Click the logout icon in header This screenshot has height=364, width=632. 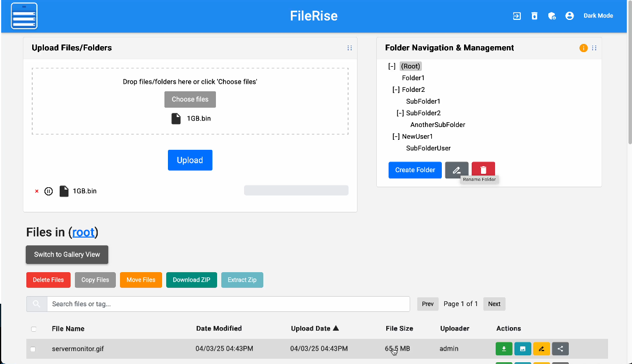[x=517, y=16]
